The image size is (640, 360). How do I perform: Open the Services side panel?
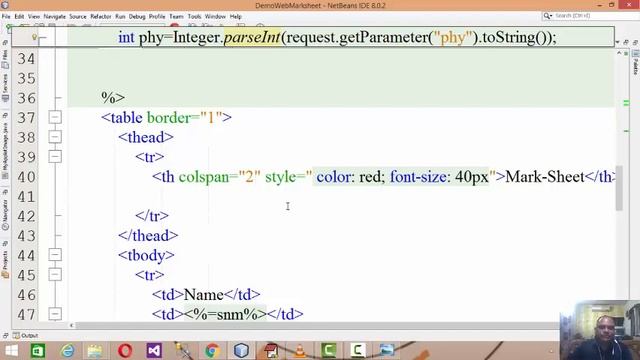click(5, 87)
